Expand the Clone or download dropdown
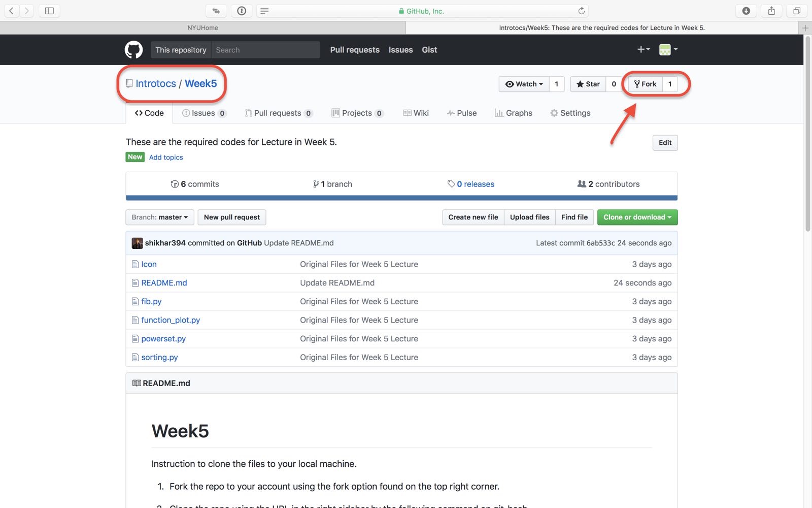 [637, 217]
